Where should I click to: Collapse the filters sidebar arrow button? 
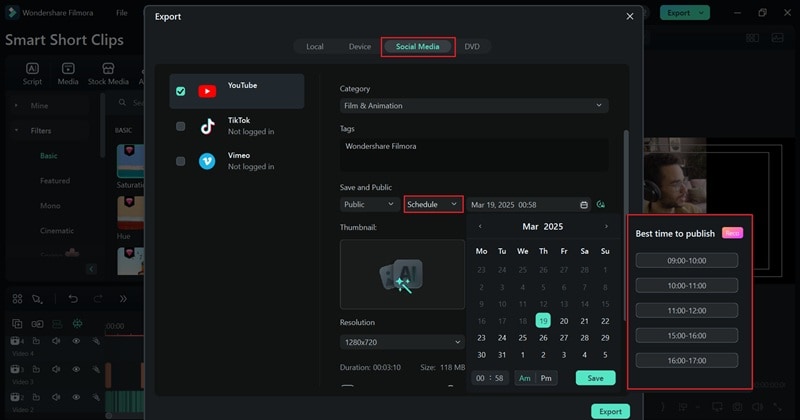(x=91, y=269)
